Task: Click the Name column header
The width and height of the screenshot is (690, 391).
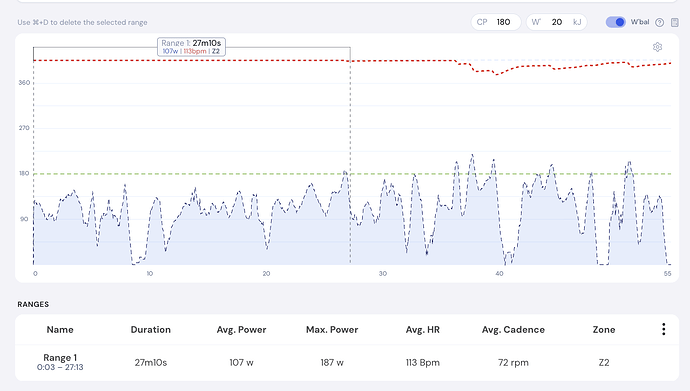Action: tap(60, 329)
